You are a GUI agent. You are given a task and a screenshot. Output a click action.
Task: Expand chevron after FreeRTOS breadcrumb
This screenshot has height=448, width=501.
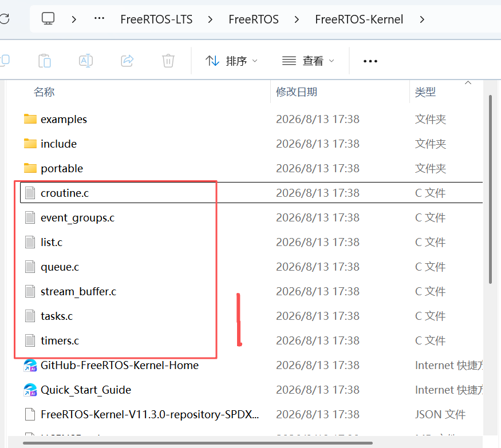tap(297, 19)
